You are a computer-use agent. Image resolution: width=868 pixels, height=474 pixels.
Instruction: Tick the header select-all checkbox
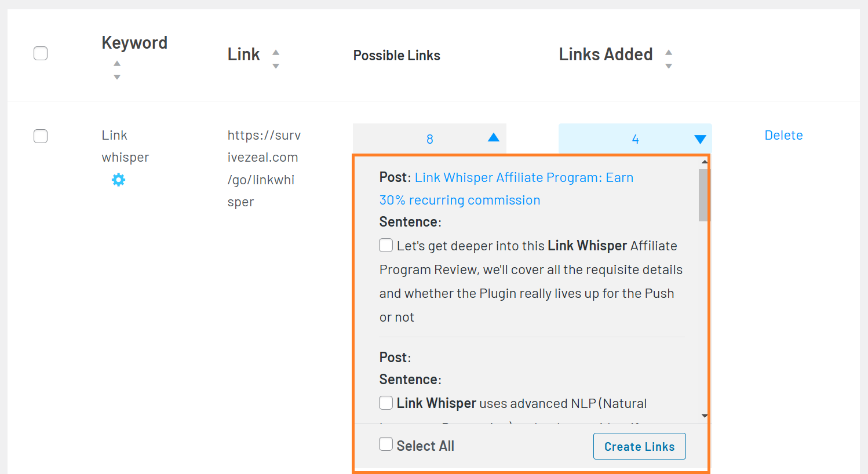click(x=41, y=53)
